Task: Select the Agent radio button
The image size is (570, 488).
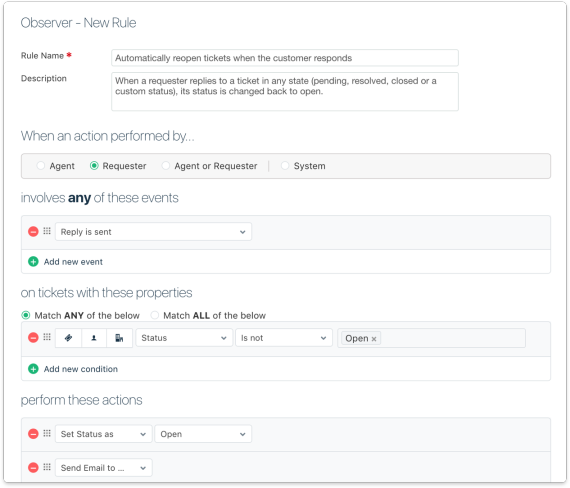Action: pos(41,166)
